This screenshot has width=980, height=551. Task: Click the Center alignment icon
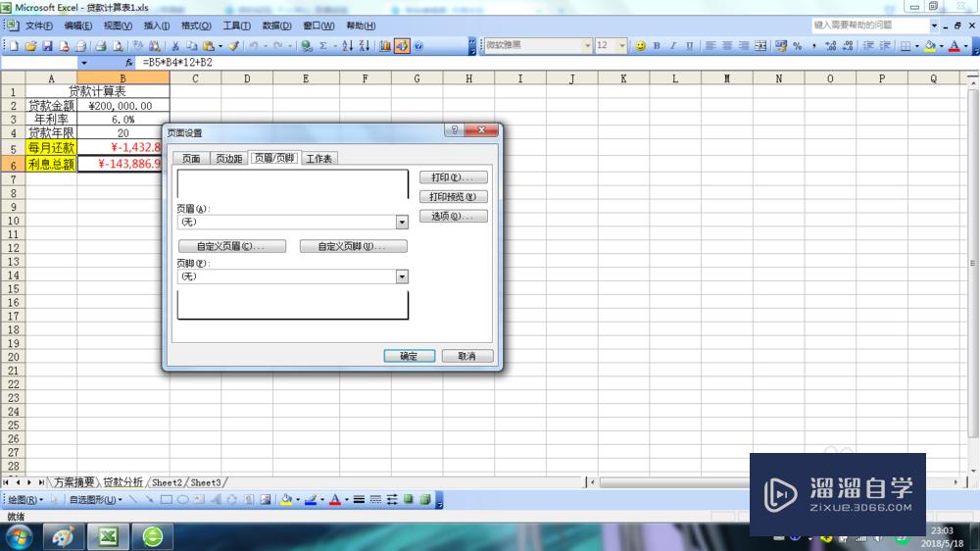pos(727,46)
